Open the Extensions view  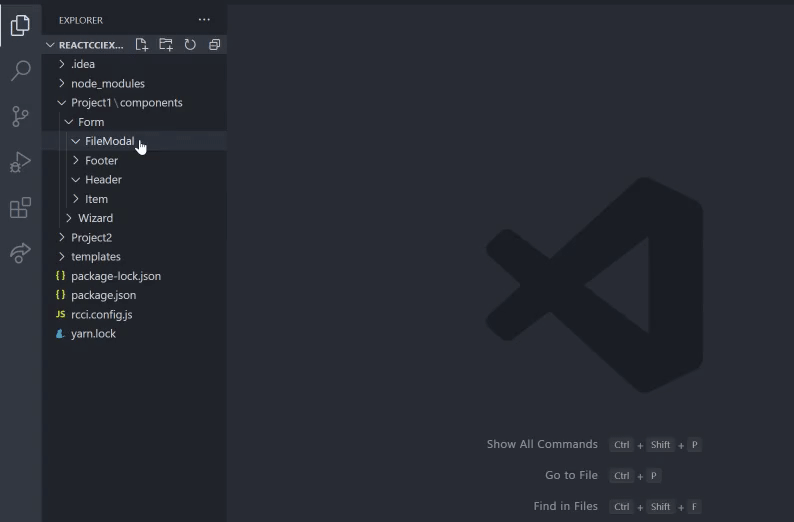20,208
